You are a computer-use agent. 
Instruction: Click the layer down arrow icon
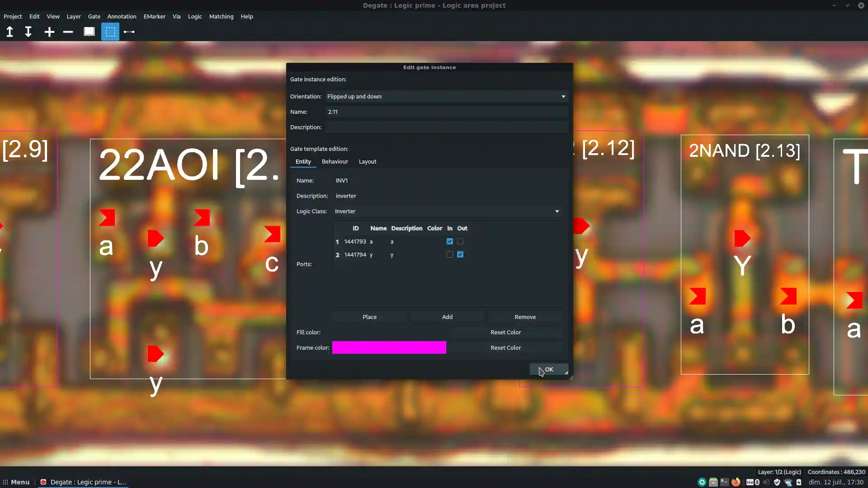click(x=28, y=32)
